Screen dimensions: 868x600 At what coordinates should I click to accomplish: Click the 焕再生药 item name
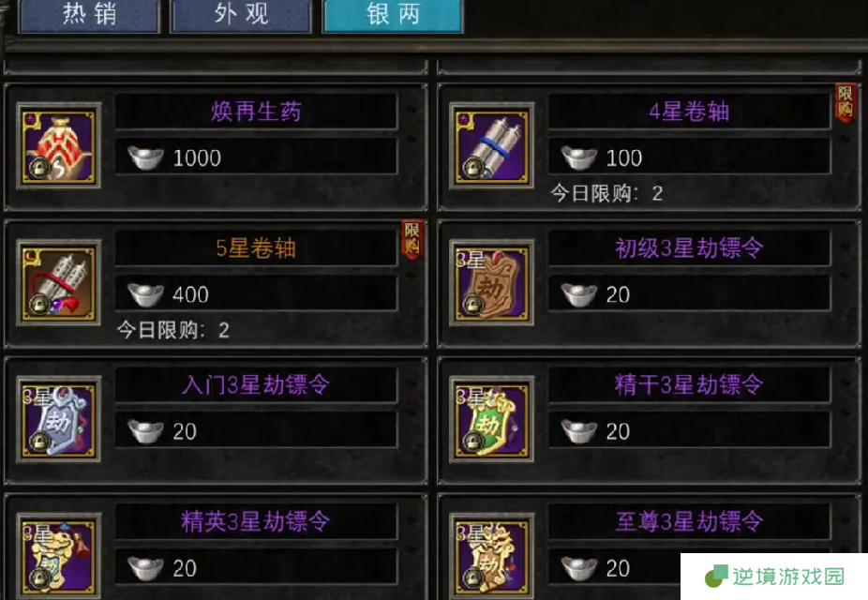tap(256, 112)
